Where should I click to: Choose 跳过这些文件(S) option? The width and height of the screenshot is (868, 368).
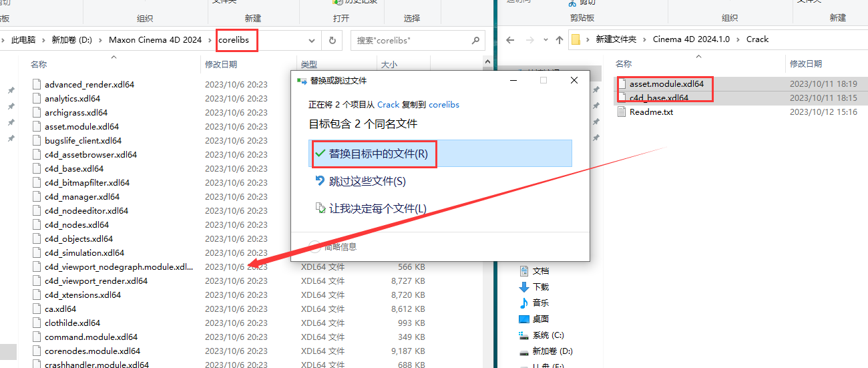[x=367, y=182]
